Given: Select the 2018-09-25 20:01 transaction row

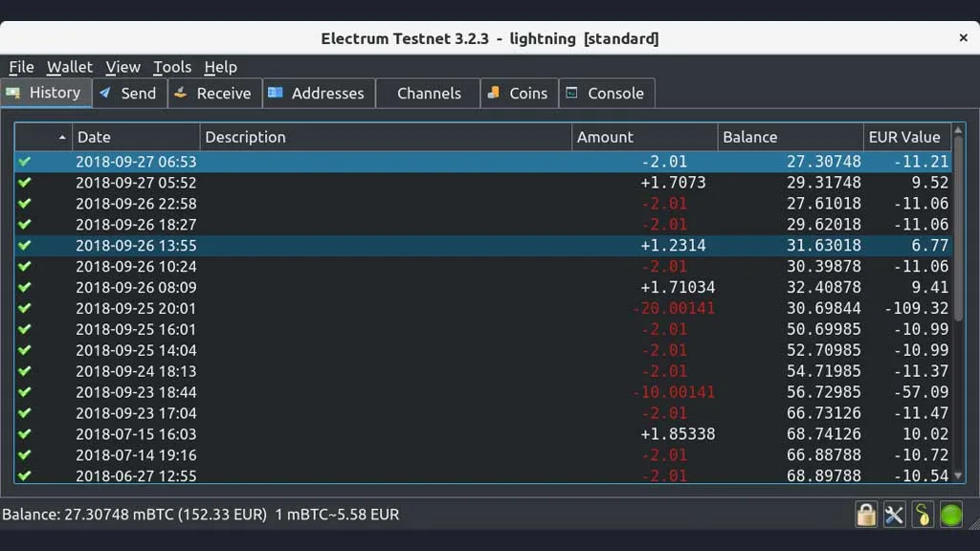Looking at the screenshot, I should (x=383, y=308).
